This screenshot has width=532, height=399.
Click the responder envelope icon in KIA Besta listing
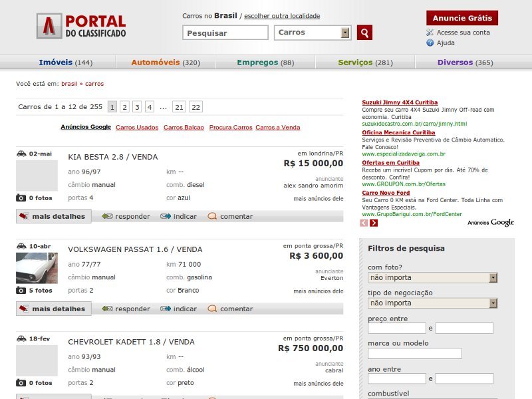(x=108, y=216)
